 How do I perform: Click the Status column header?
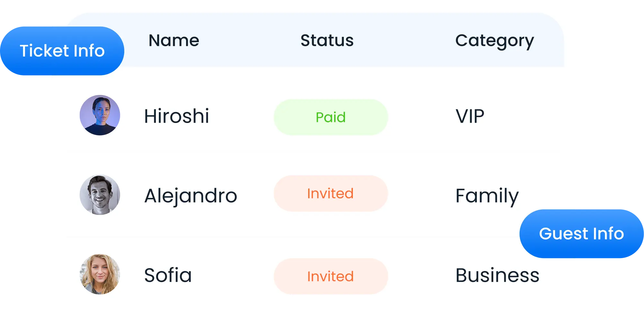click(x=327, y=41)
